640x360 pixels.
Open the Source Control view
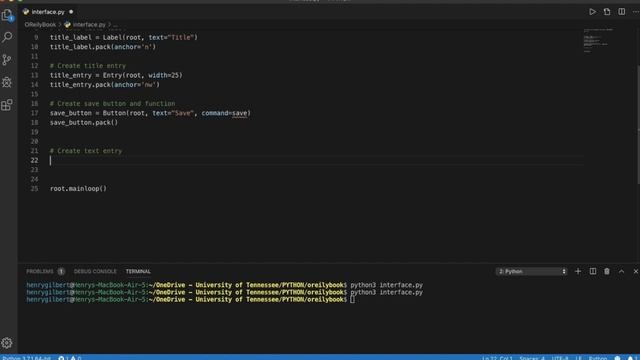pyautogui.click(x=7, y=60)
